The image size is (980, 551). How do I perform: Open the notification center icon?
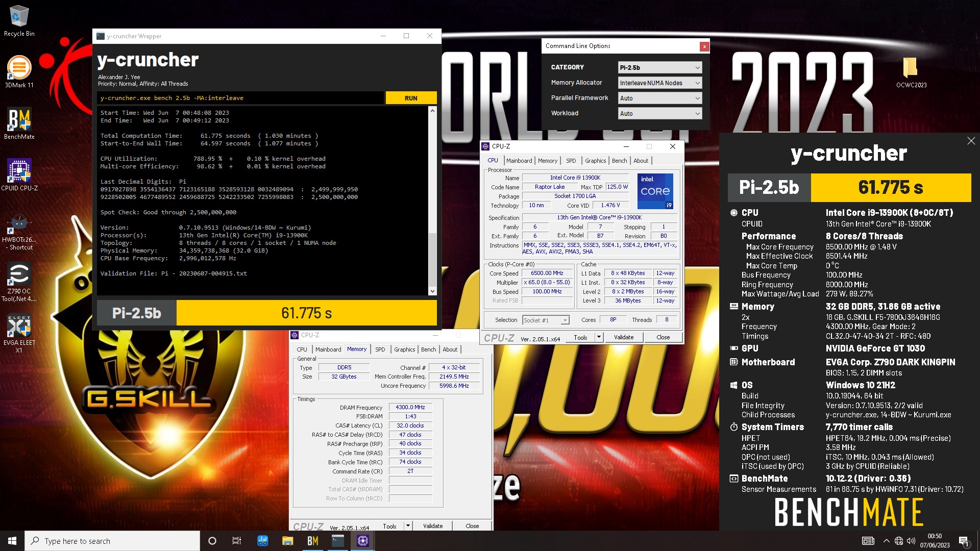pyautogui.click(x=964, y=541)
